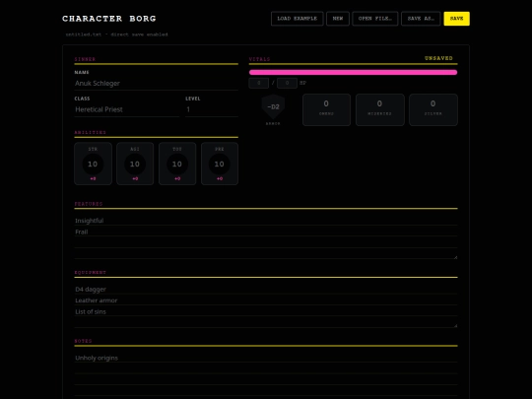Click the pink HP bar

point(354,72)
